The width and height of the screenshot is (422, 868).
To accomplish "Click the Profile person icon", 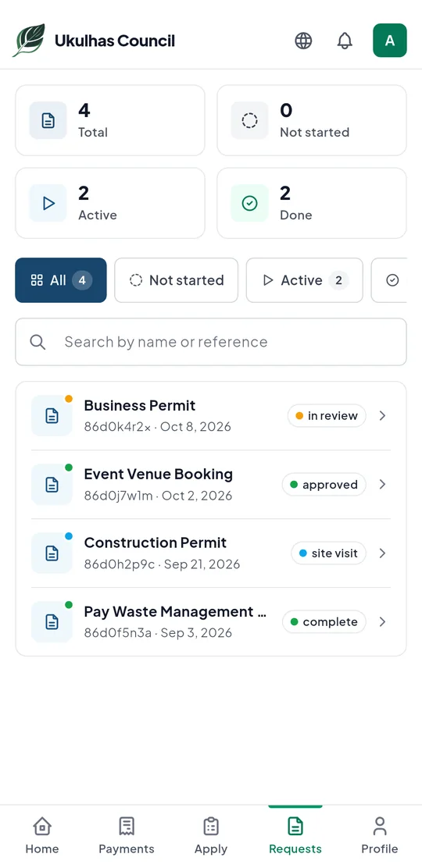I will pyautogui.click(x=380, y=827).
